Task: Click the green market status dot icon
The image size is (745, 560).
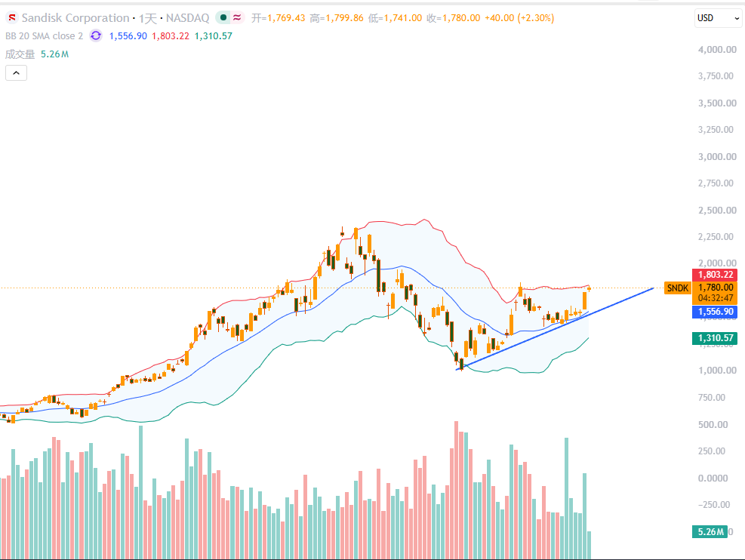Action: (223, 17)
